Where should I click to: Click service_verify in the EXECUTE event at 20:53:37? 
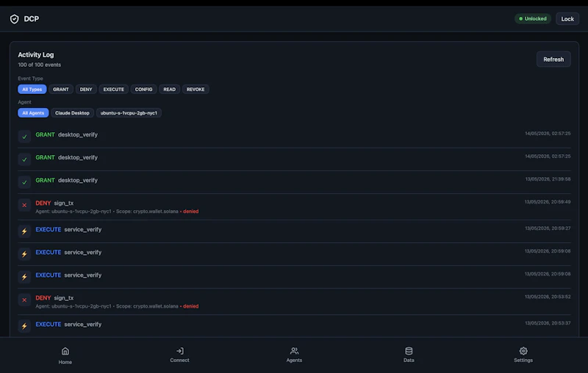(83, 324)
